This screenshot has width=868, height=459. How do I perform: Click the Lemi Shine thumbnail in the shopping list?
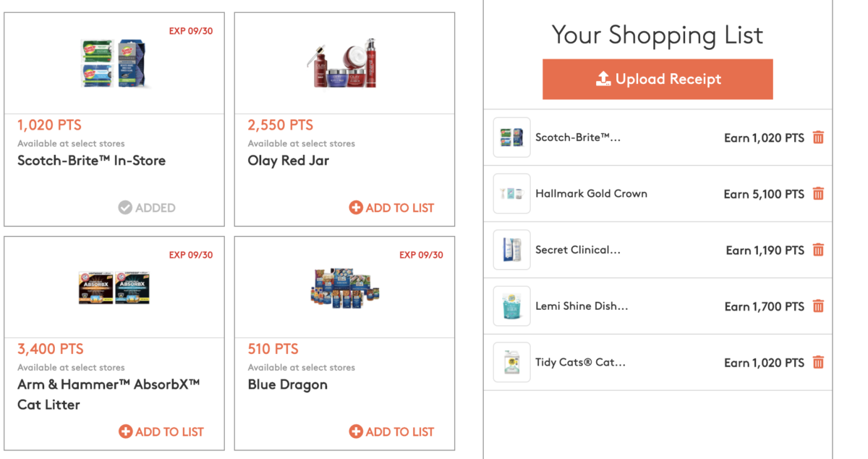tap(511, 306)
